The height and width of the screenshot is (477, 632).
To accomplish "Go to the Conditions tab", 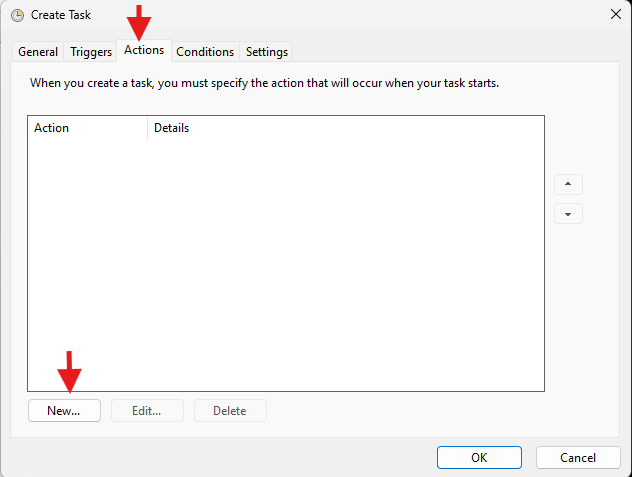I will click(205, 52).
